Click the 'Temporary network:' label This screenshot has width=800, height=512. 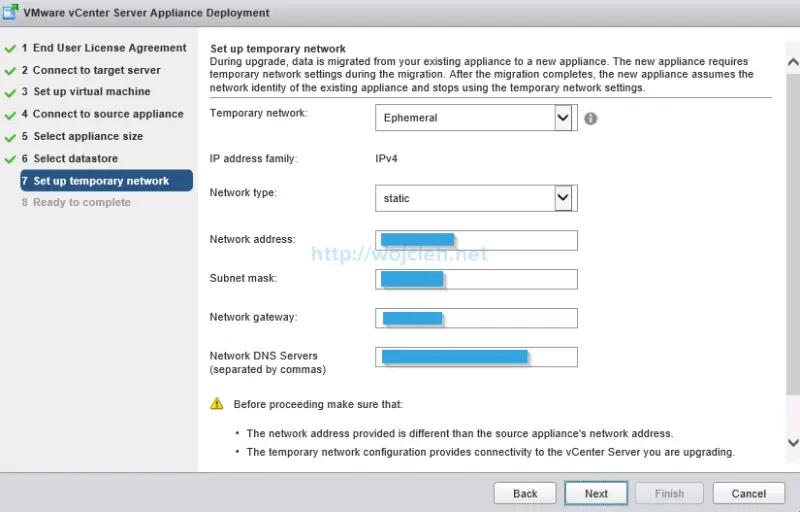pos(259,113)
